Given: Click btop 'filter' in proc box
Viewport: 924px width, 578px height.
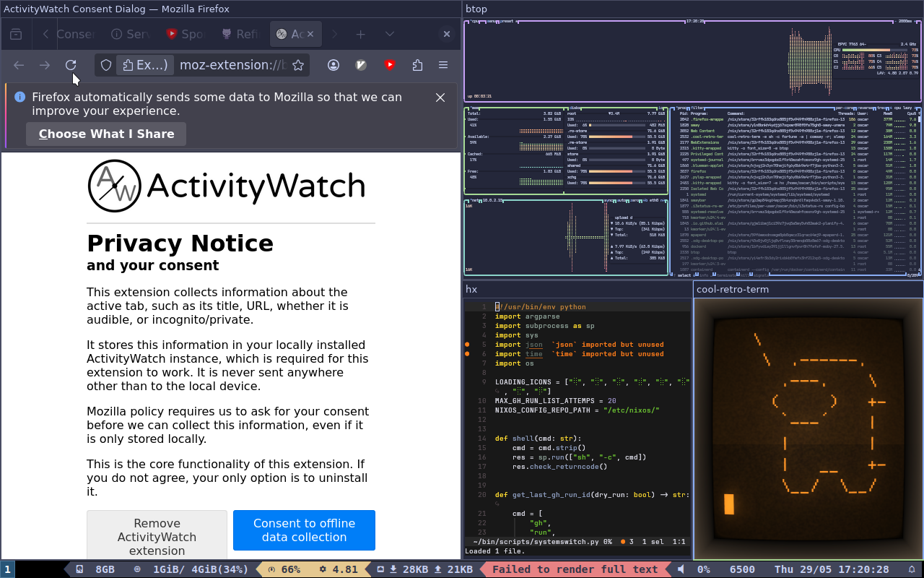Looking at the screenshot, I should (697, 108).
